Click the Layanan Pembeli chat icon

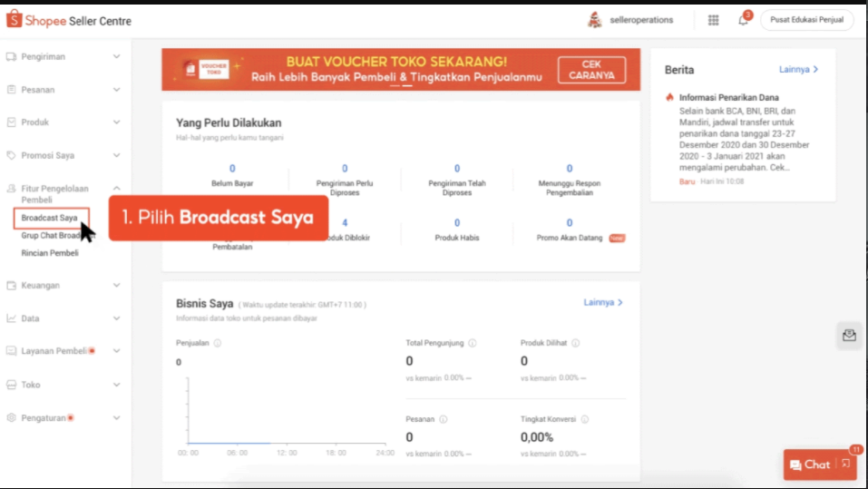(11, 350)
